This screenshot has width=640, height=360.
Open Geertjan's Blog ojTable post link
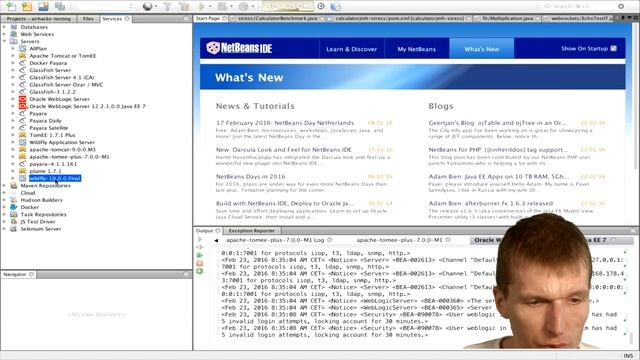(498, 123)
